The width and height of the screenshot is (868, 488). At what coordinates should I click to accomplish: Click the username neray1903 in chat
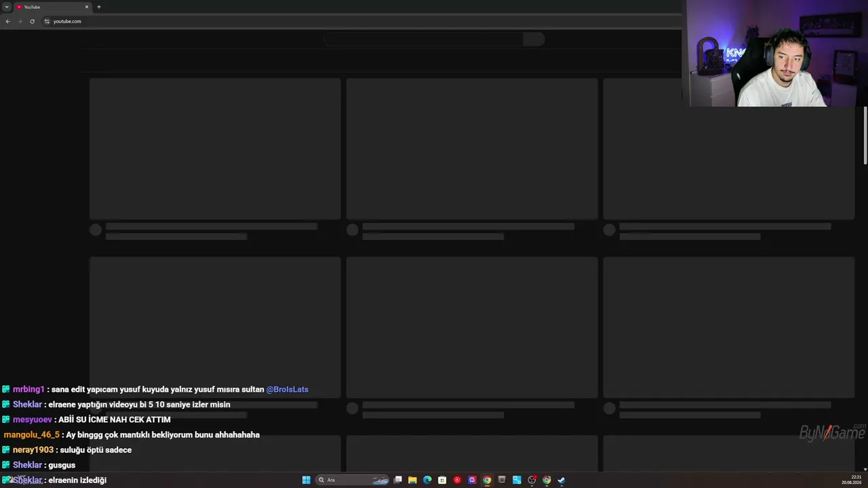pyautogui.click(x=33, y=450)
